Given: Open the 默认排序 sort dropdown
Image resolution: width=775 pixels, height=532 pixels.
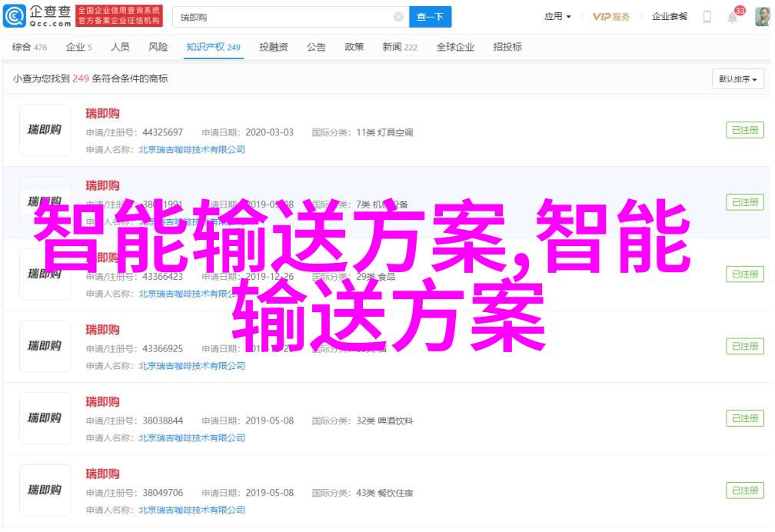Looking at the screenshot, I should (x=738, y=79).
